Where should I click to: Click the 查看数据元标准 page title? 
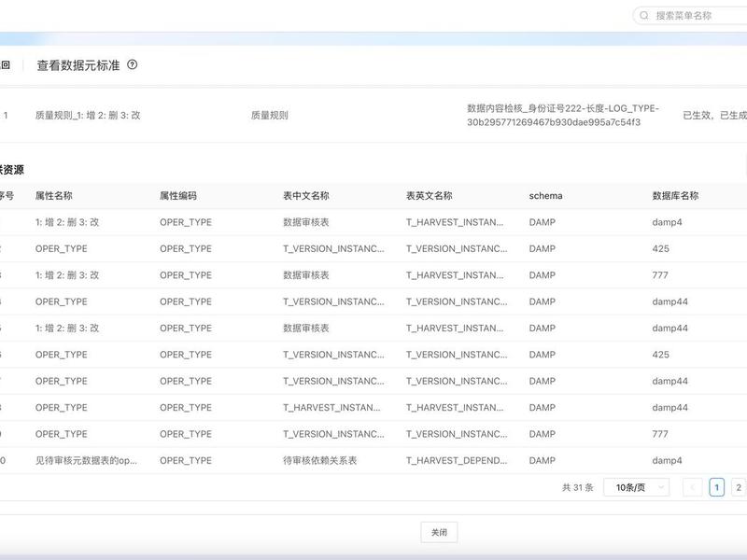pos(78,65)
